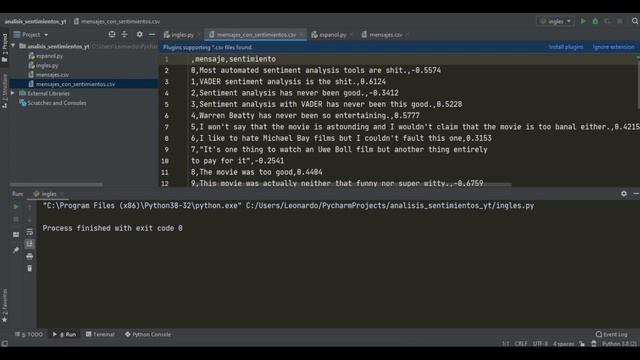Open the Project vertical tab on the left edge
Screen dimensions: 640x360
(4, 48)
